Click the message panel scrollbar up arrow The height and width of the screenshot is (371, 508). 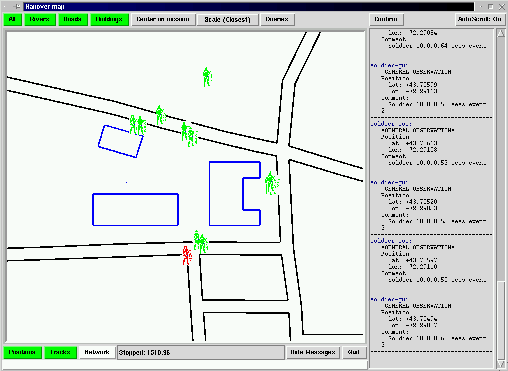pyautogui.click(x=501, y=33)
